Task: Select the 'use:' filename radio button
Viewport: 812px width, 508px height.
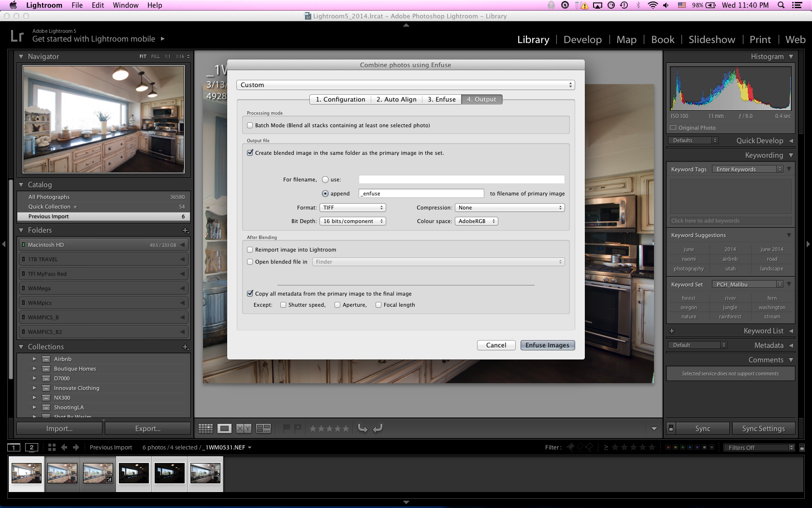Action: (325, 179)
